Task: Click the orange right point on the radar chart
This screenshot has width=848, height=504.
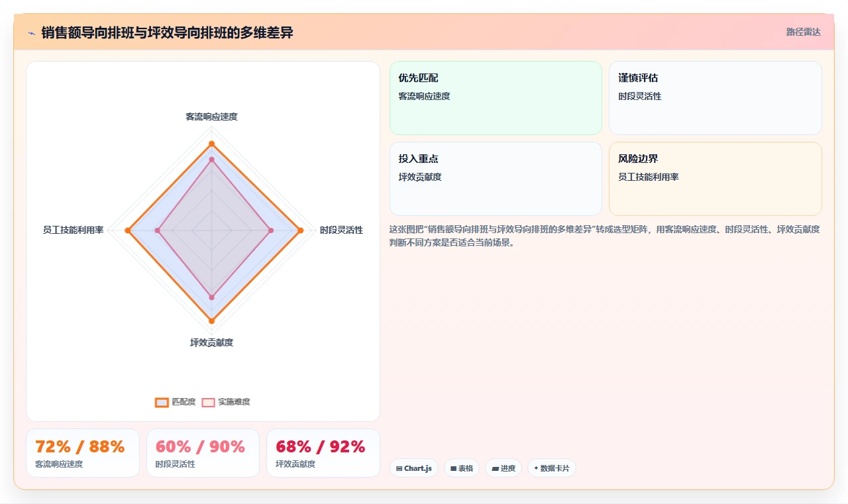Action: point(300,230)
